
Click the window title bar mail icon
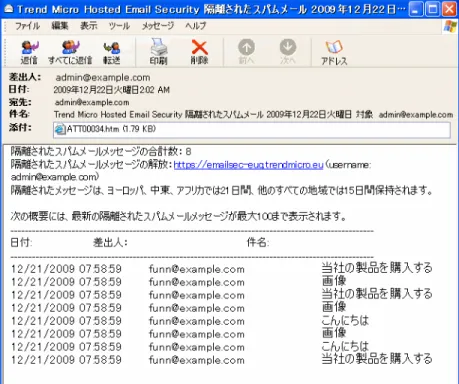(x=8, y=9)
